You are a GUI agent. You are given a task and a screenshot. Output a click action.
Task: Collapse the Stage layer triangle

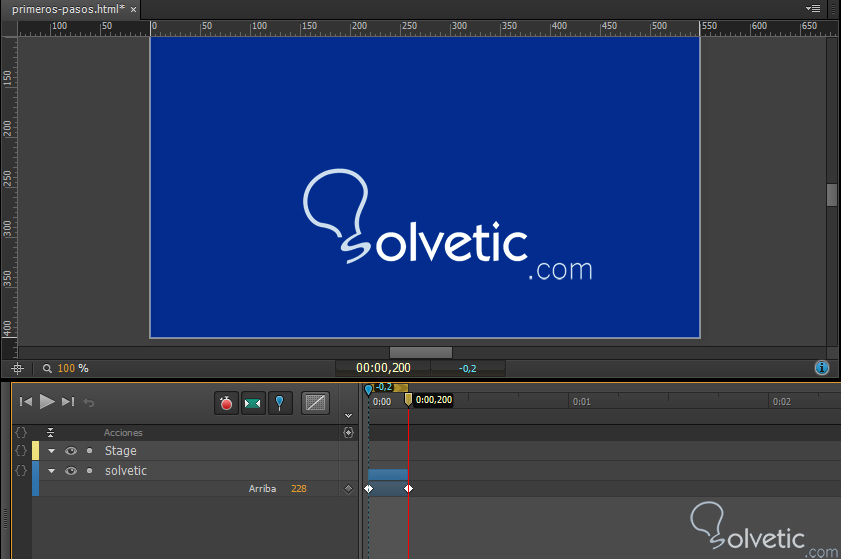pyautogui.click(x=51, y=451)
